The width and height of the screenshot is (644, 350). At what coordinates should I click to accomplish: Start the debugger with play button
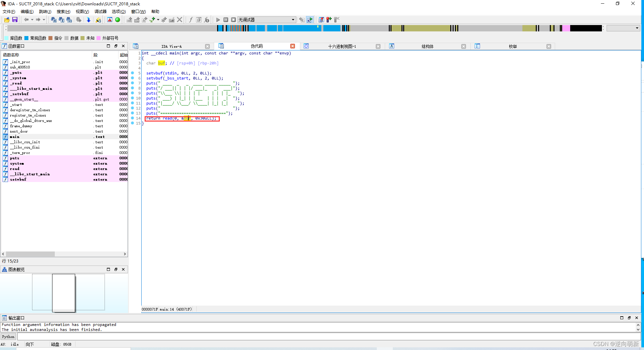click(x=218, y=20)
